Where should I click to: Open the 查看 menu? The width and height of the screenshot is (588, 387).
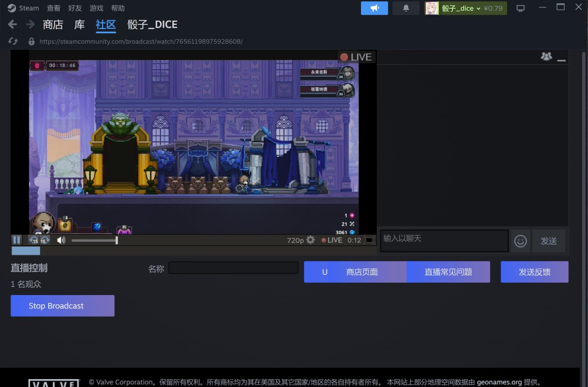tap(53, 8)
